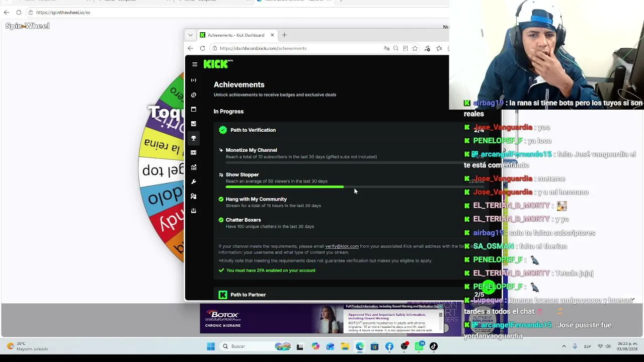Open Copilot from the taskbar
The height and width of the screenshot is (362, 644).
coord(315,346)
